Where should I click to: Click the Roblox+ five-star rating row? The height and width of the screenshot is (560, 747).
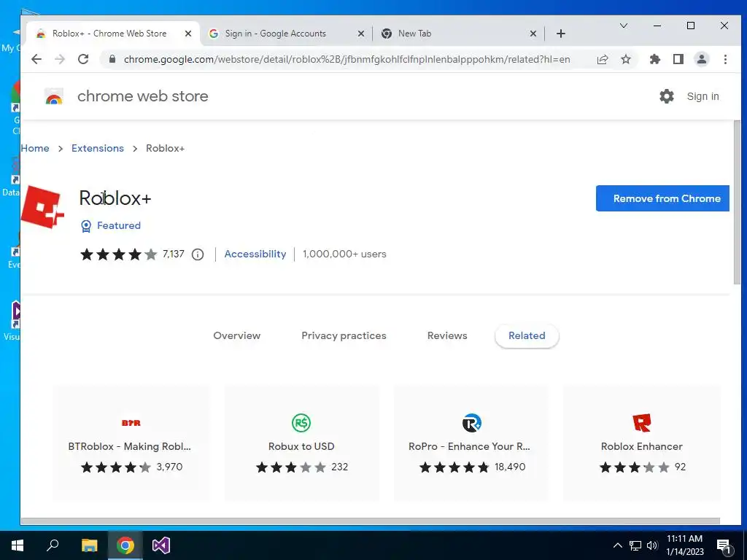click(x=119, y=254)
